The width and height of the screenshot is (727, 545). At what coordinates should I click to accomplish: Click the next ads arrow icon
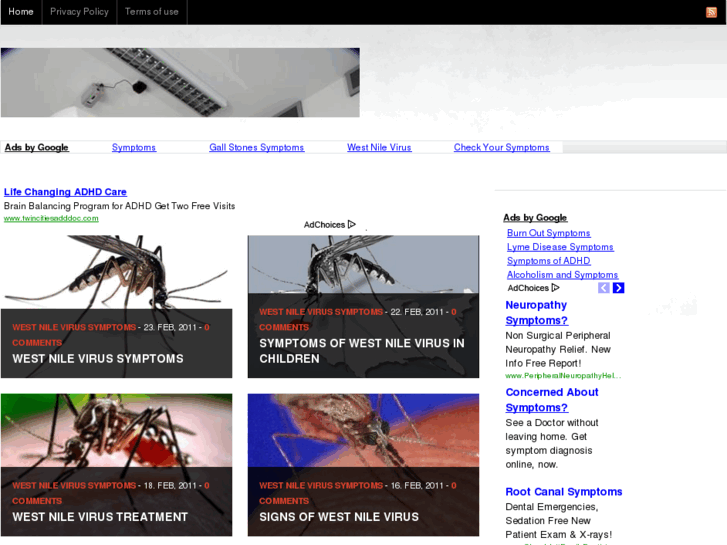pyautogui.click(x=619, y=288)
